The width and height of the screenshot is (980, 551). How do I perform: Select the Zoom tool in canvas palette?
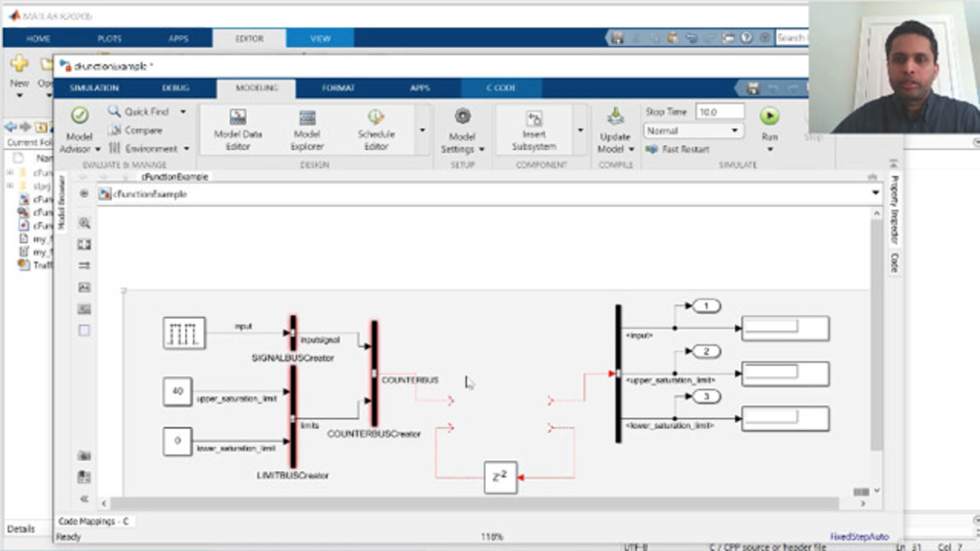click(84, 223)
